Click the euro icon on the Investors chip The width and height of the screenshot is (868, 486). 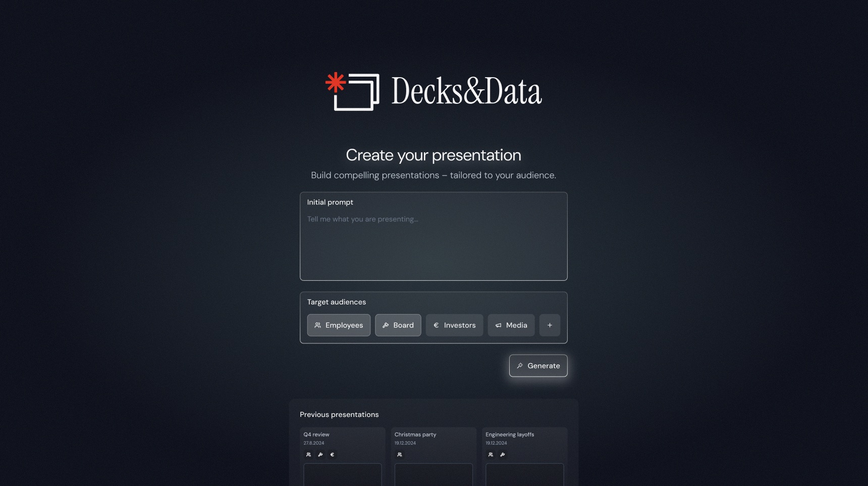tap(436, 325)
